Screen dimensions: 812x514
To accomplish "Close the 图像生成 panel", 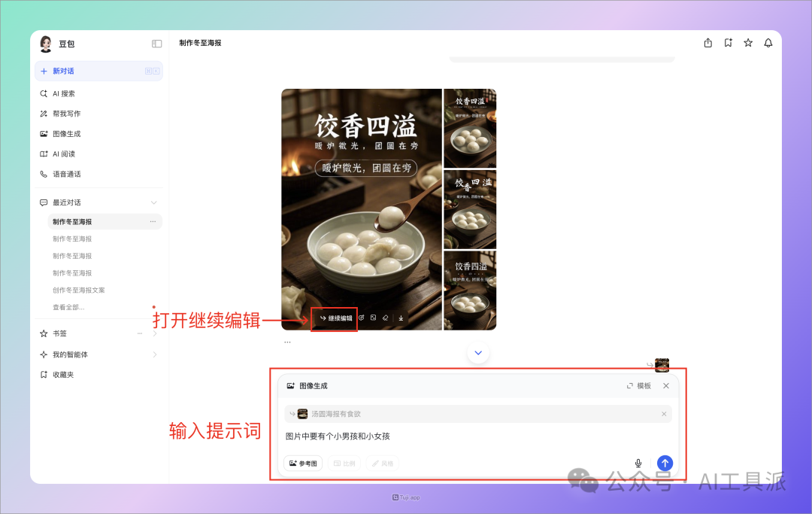I will (666, 386).
